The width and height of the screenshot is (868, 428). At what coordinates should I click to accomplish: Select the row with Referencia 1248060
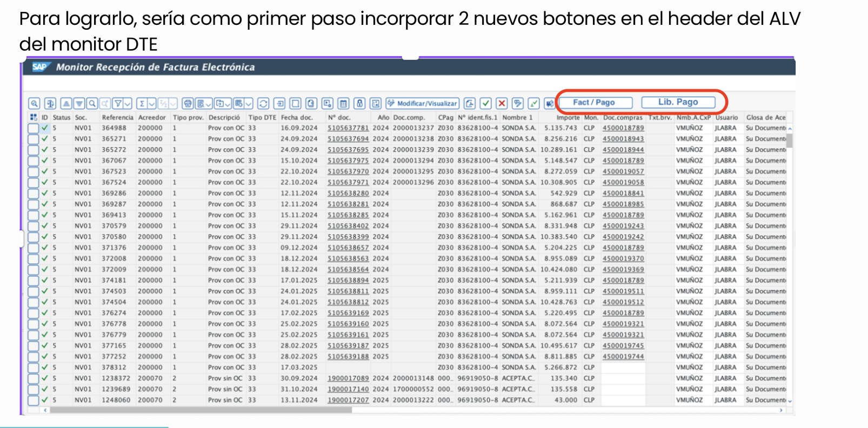point(33,400)
